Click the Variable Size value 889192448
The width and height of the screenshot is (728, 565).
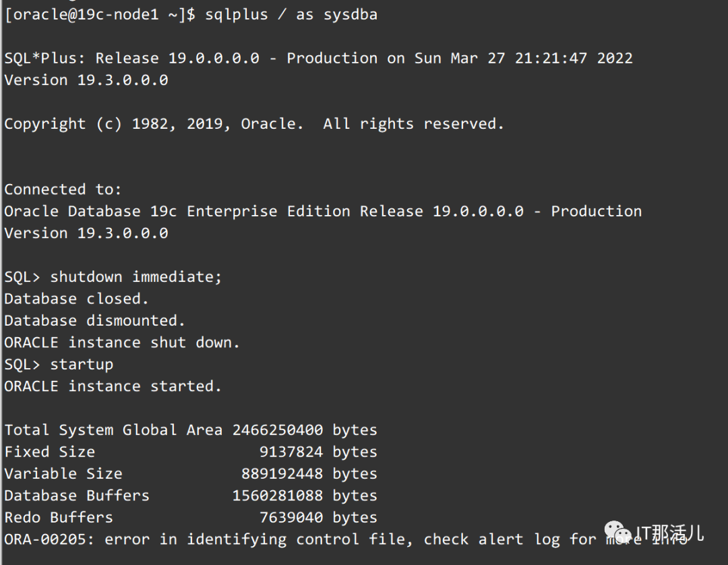pos(282,473)
